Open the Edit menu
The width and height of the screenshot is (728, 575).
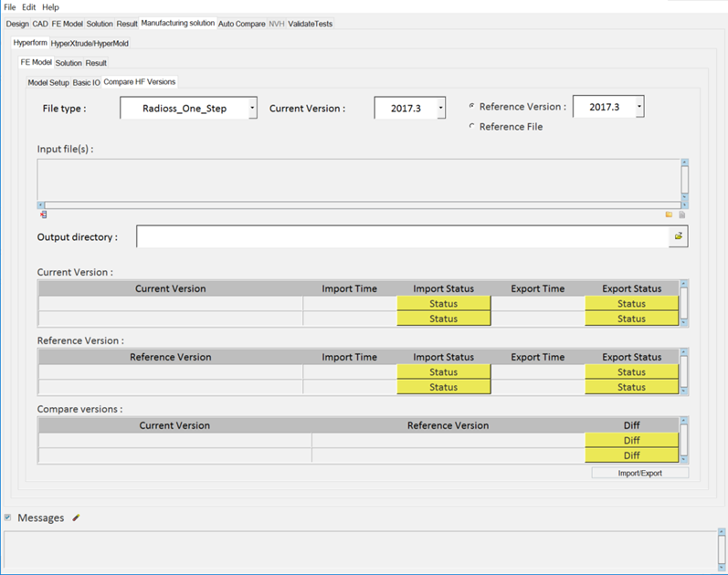29,7
